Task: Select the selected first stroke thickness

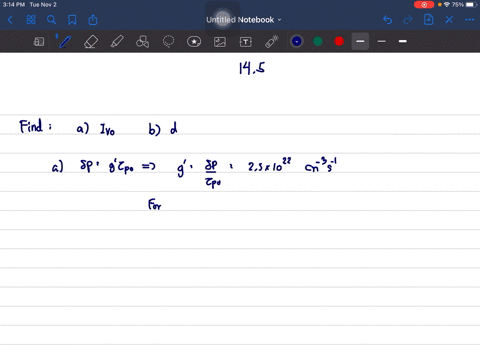Action: pyautogui.click(x=360, y=41)
